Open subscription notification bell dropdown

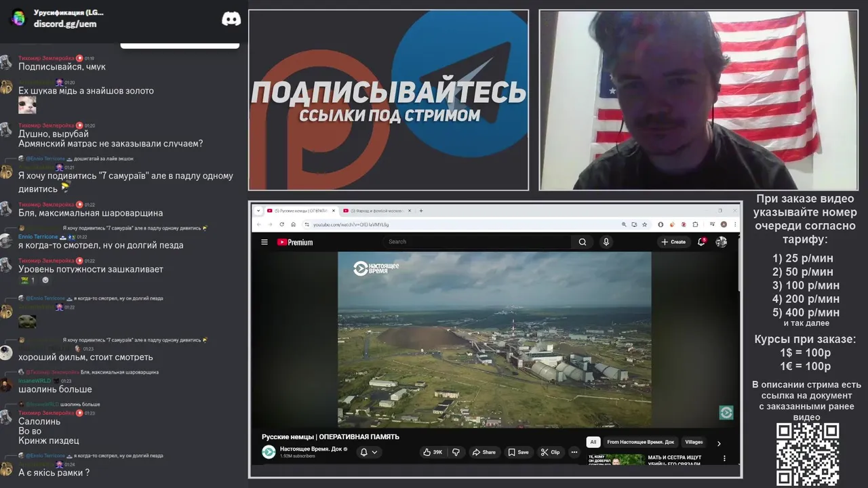[x=369, y=452]
